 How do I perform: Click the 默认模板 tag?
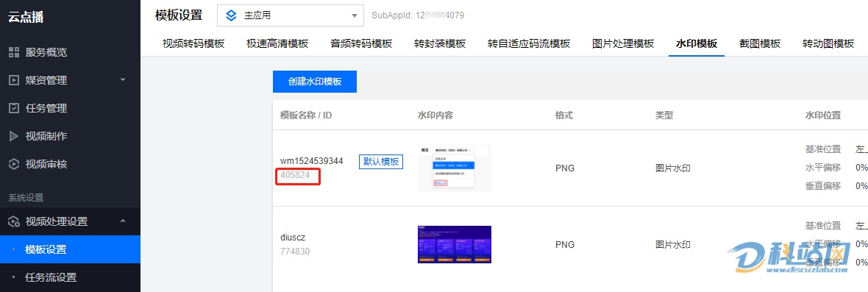[x=381, y=162]
